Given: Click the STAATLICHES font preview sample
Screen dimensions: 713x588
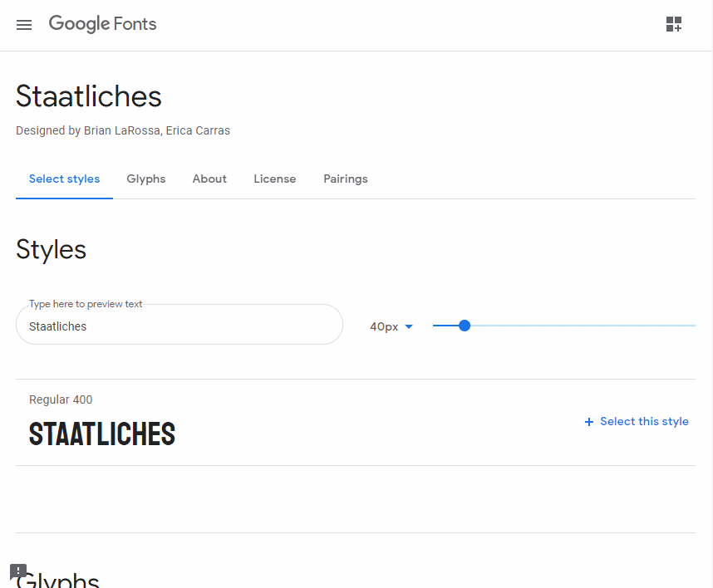Looking at the screenshot, I should pos(102,434).
